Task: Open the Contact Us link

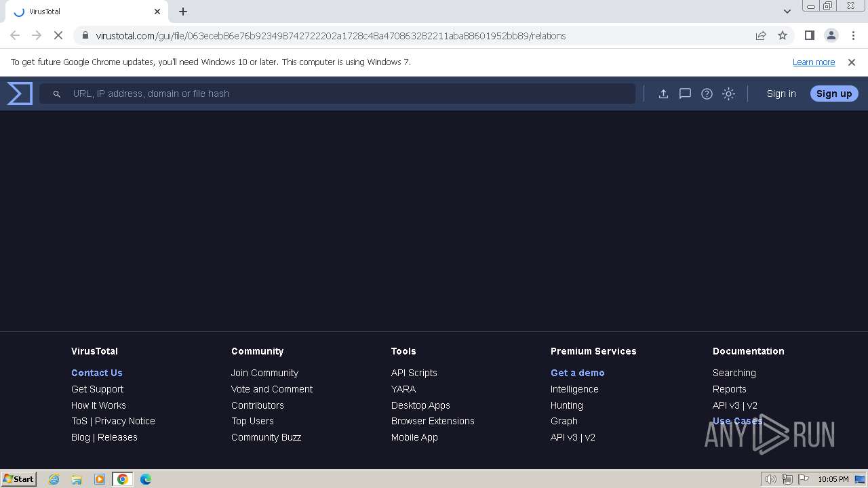Action: tap(97, 373)
